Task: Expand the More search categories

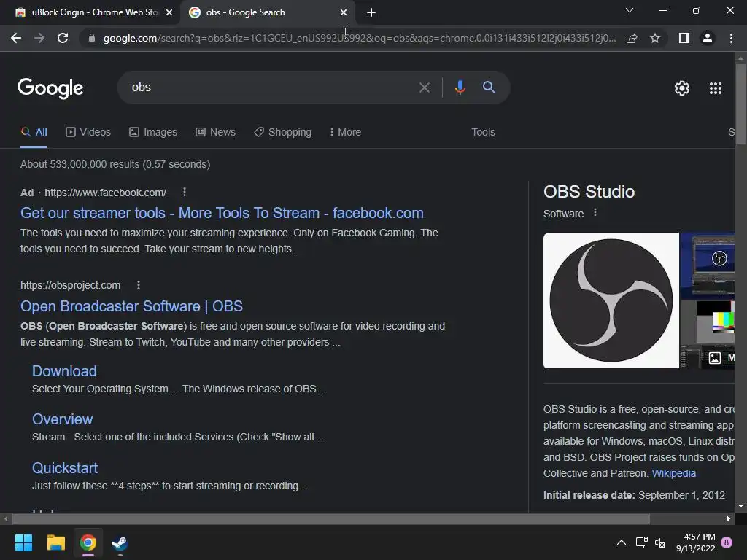Action: pyautogui.click(x=345, y=133)
